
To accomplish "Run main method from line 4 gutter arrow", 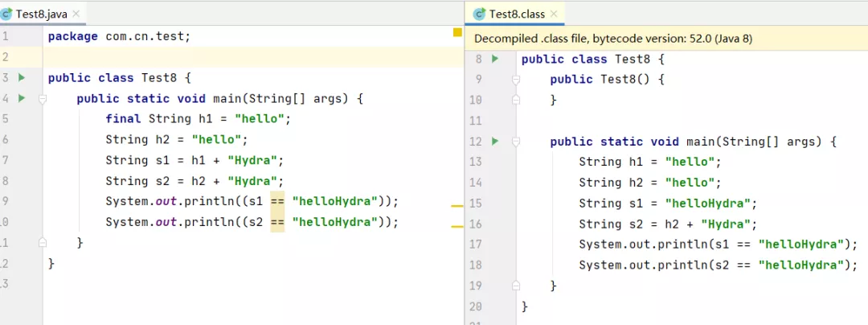I will pyautogui.click(x=22, y=99).
